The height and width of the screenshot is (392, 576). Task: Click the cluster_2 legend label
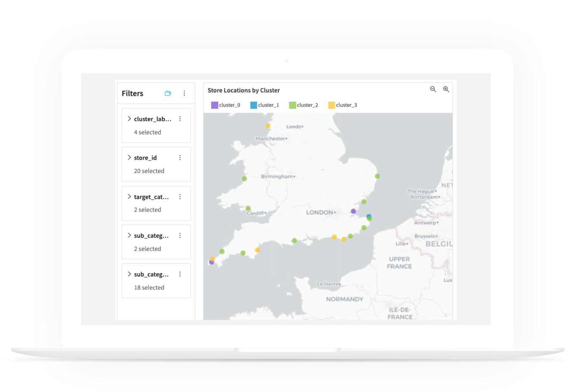[307, 105]
